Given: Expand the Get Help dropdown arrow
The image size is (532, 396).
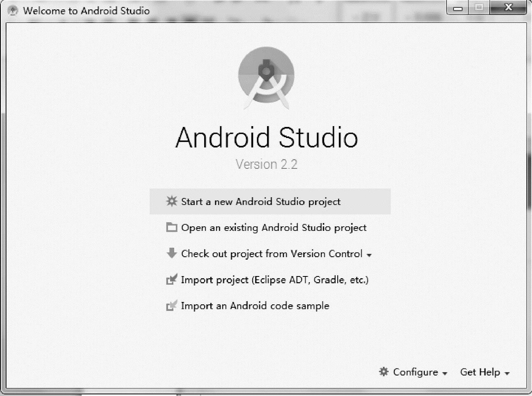Looking at the screenshot, I should [x=507, y=373].
